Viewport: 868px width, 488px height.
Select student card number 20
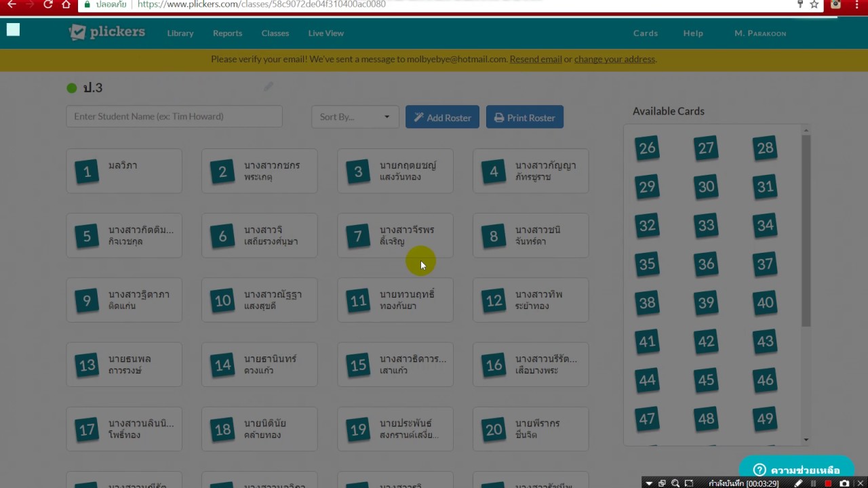[531, 429]
